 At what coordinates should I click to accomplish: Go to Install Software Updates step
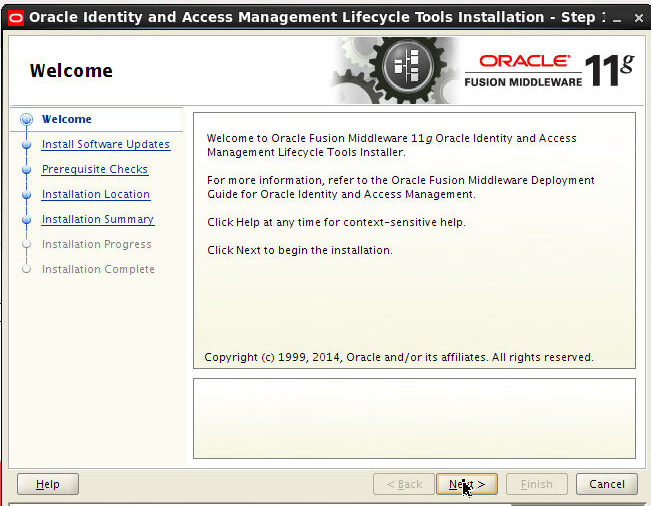point(106,144)
